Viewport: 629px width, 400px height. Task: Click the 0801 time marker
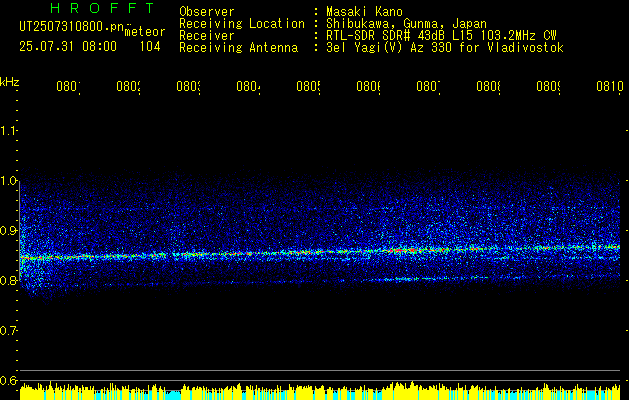(68, 87)
